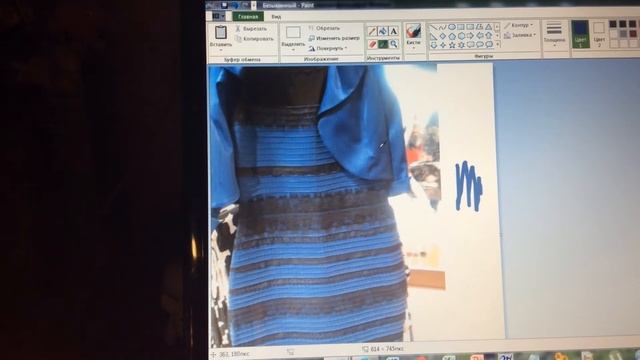Move the shapes gallery down one row
The height and width of the screenshot is (360, 640).
coord(498,36)
